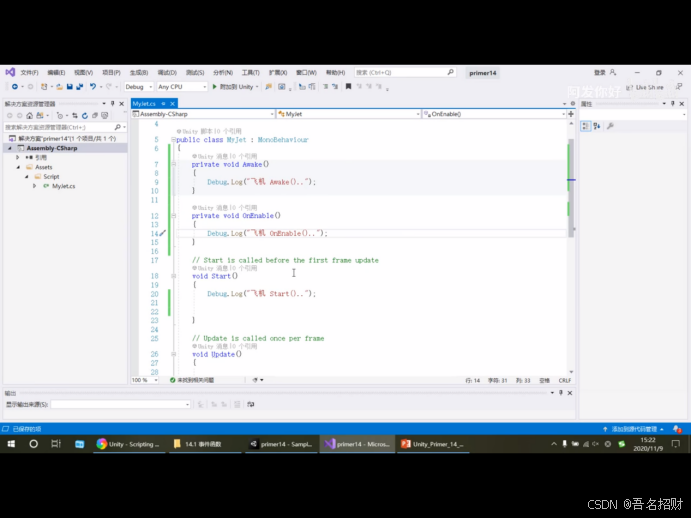Open the OnEnable() member dropdown
This screenshot has width=692, height=519.
pos(494,114)
